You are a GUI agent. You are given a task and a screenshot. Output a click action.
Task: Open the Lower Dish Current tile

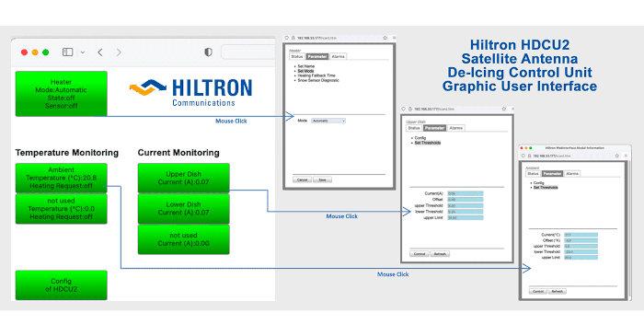click(184, 208)
